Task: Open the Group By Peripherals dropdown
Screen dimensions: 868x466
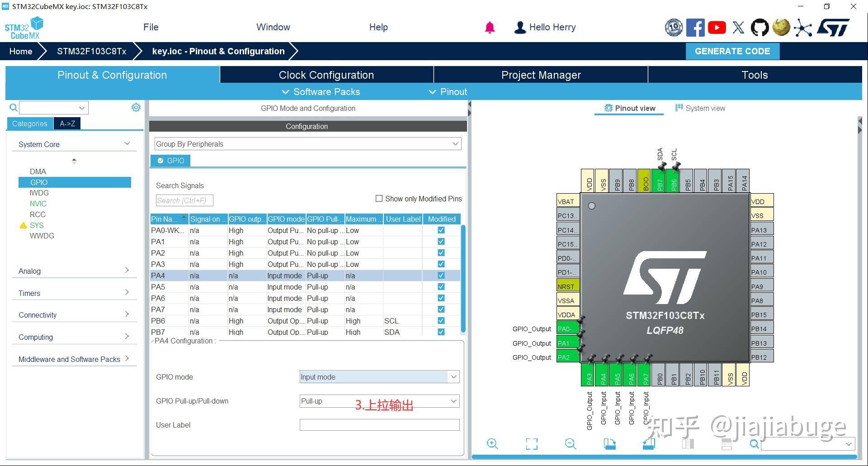Action: (308, 144)
